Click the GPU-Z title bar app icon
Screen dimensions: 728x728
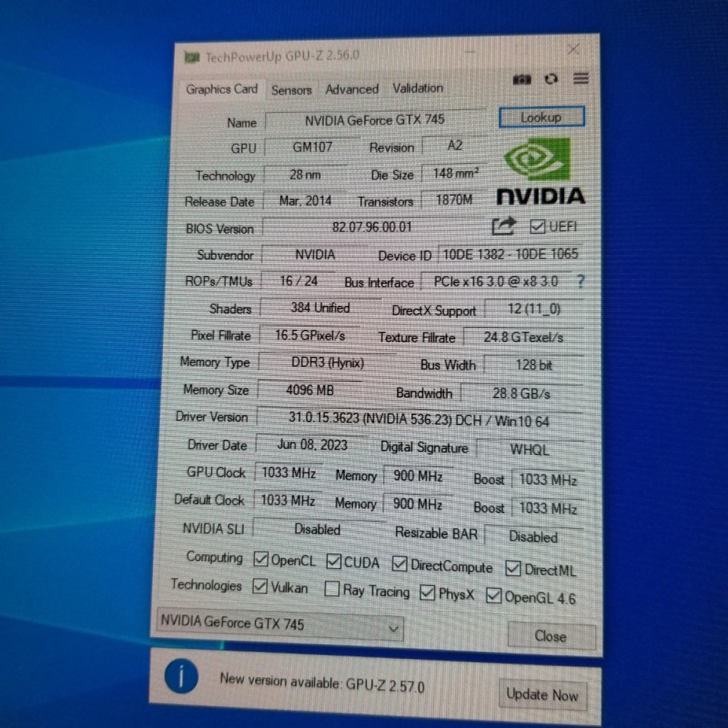[191, 57]
